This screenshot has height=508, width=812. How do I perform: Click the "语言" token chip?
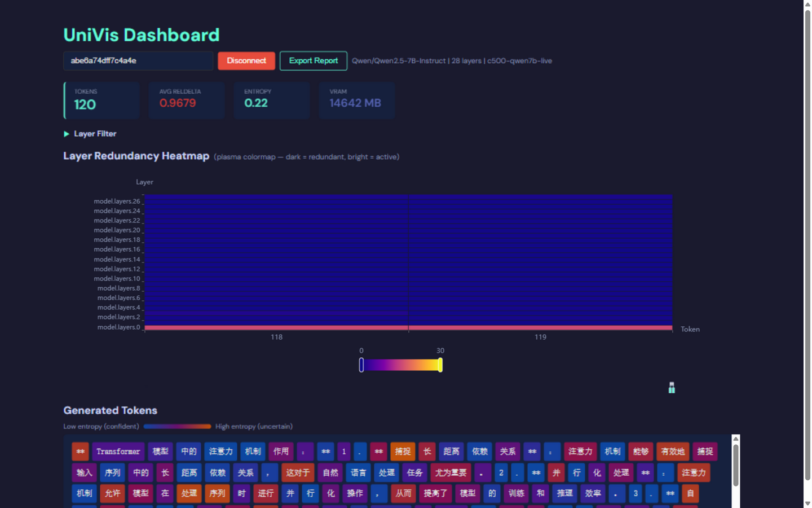tap(359, 473)
